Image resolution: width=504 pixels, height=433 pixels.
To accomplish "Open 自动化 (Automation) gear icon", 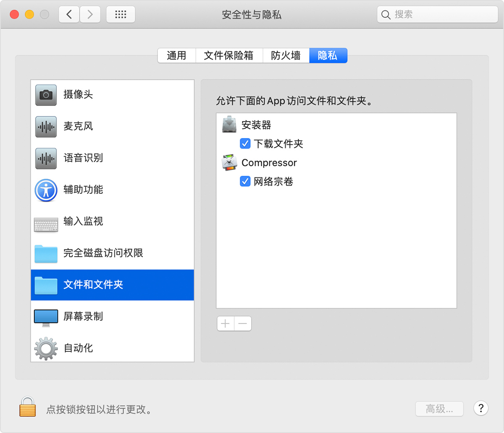I will [x=46, y=348].
